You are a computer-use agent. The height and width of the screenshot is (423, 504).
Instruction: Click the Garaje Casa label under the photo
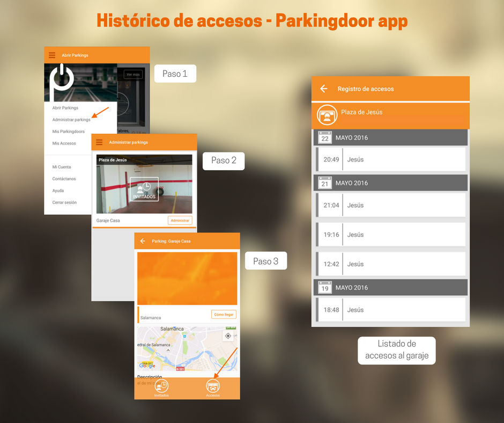(108, 221)
